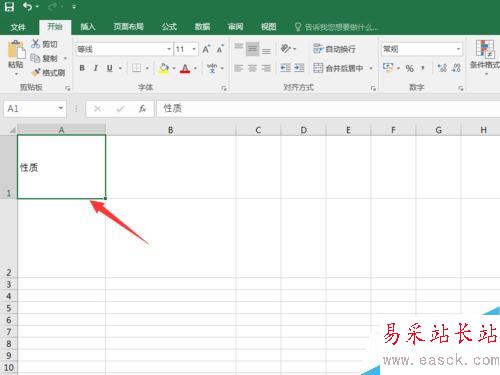The width and height of the screenshot is (500, 375).
Task: Click the Increase Decimal icon
Action: click(x=442, y=68)
